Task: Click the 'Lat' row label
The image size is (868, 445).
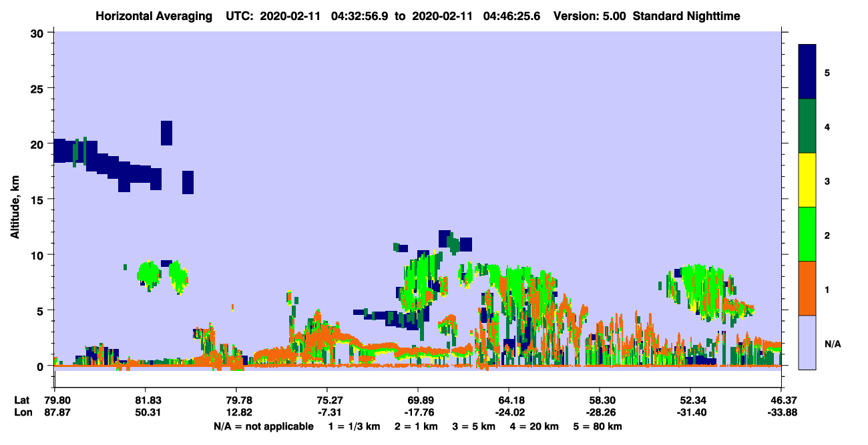Action: point(21,400)
